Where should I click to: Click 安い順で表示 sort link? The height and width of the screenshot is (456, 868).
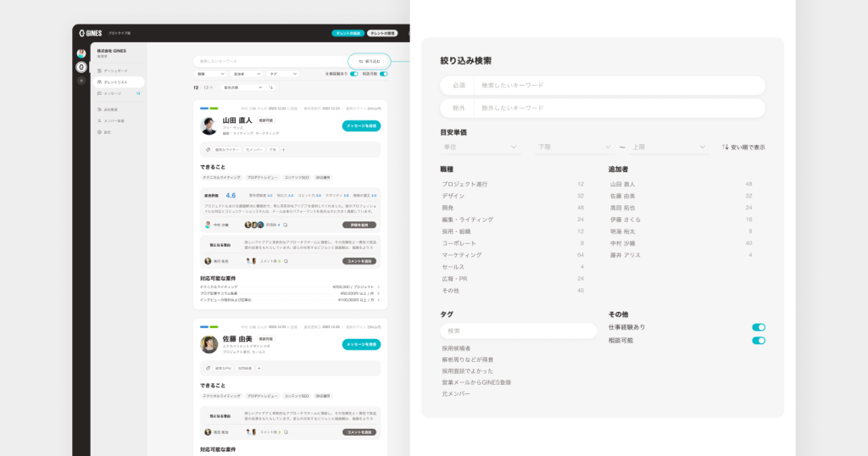tap(743, 147)
